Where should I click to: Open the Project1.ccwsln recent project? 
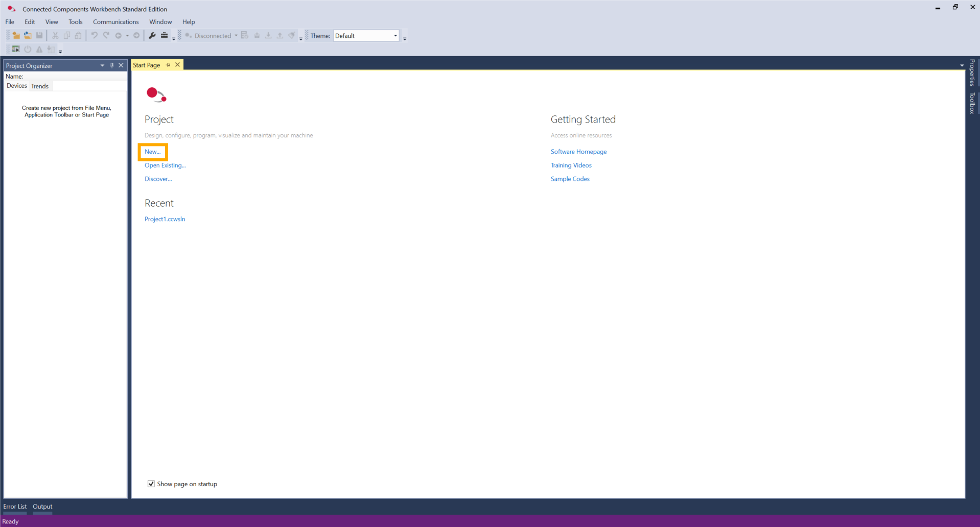165,219
